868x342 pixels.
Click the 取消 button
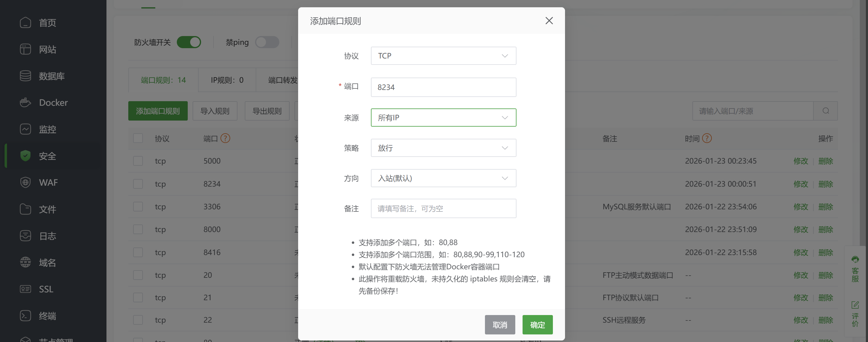500,324
